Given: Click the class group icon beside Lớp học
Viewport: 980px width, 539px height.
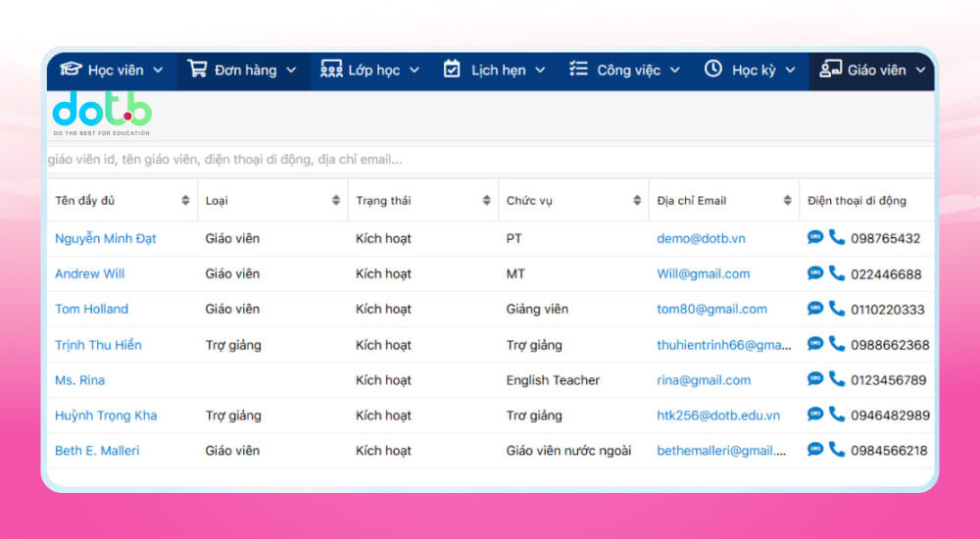Looking at the screenshot, I should tap(330, 69).
